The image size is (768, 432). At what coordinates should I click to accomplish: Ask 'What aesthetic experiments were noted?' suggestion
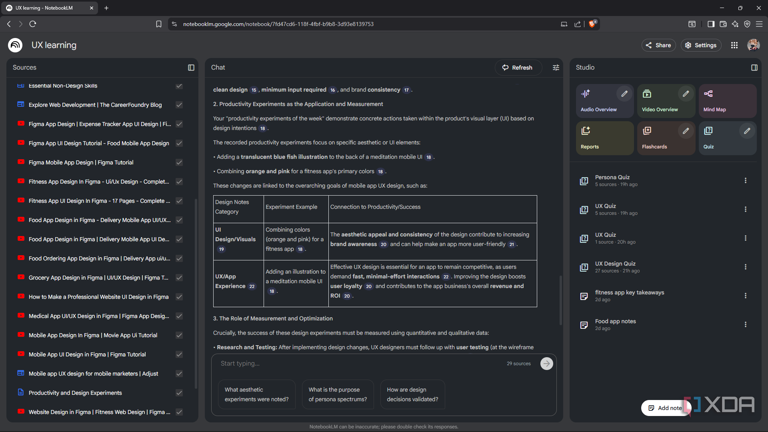[x=257, y=394]
